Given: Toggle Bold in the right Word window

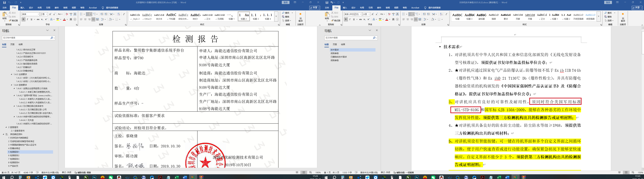Looking at the screenshot, I should (346, 19).
